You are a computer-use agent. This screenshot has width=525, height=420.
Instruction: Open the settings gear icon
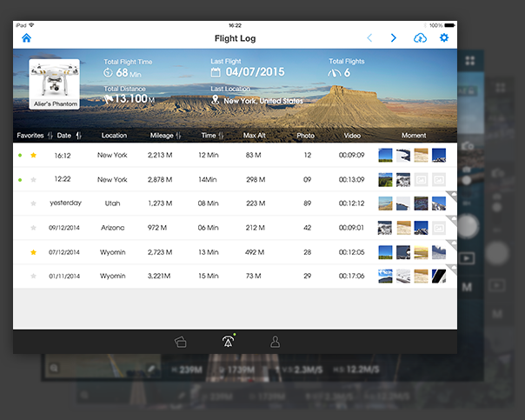pos(444,38)
